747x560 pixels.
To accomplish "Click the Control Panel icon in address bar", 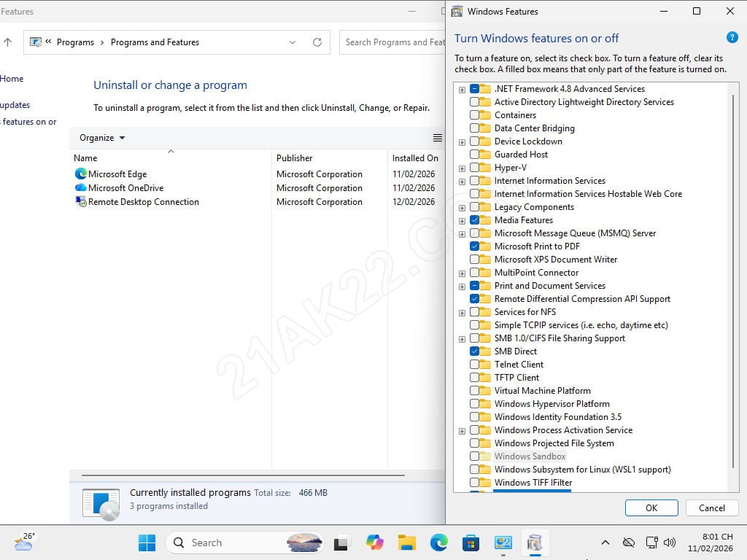I will point(35,42).
